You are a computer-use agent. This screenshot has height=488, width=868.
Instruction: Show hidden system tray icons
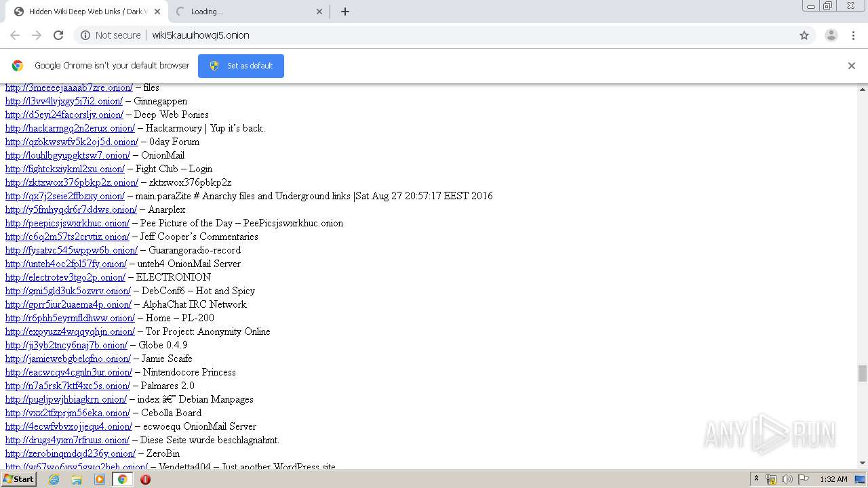pyautogui.click(x=756, y=479)
